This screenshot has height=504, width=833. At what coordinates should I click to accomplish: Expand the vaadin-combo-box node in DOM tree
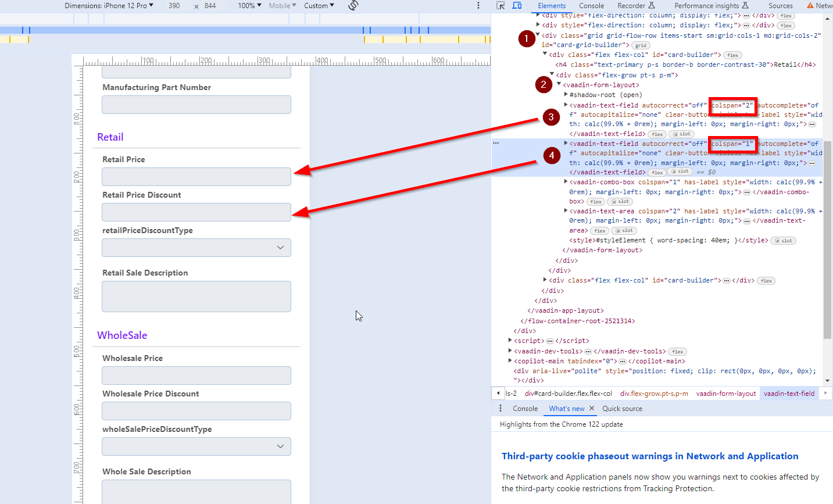(566, 182)
